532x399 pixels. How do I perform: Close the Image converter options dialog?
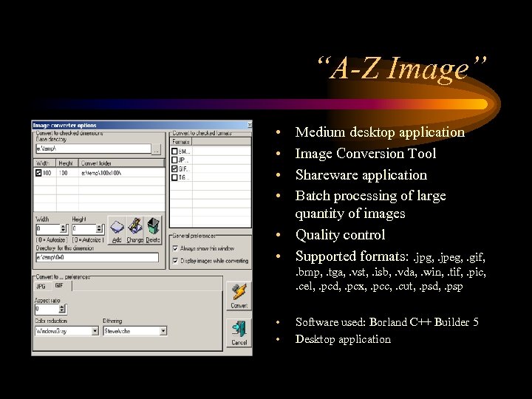tap(250, 125)
